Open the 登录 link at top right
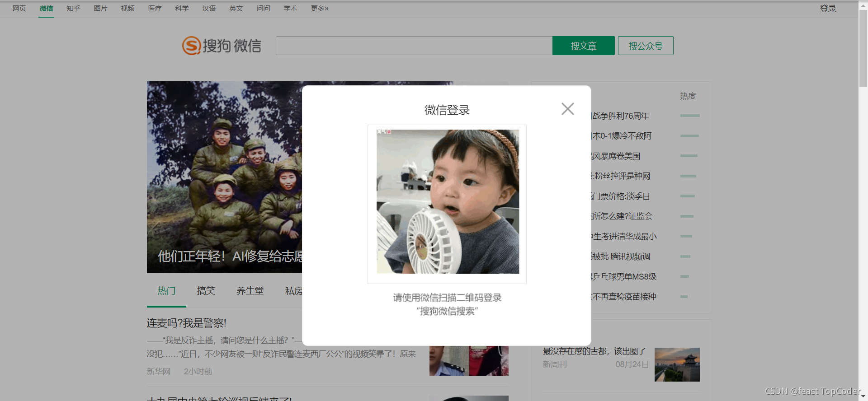This screenshot has height=401, width=868. point(828,9)
